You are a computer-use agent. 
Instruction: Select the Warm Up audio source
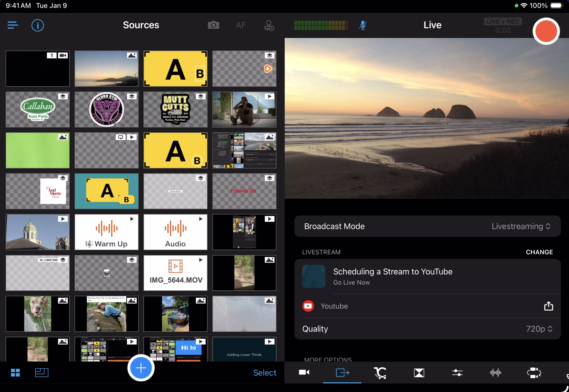coord(107,232)
